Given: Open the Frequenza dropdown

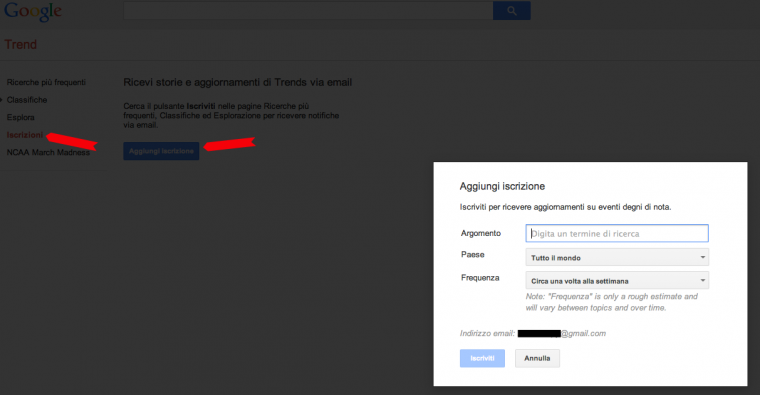Looking at the screenshot, I should point(617,281).
